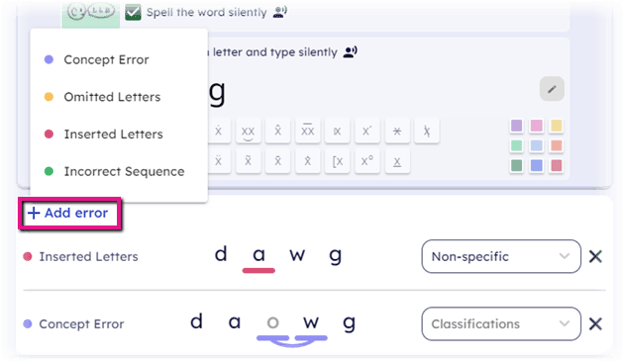Play audio for letter and type silently
This screenshot has width=624, height=362.
[x=350, y=52]
